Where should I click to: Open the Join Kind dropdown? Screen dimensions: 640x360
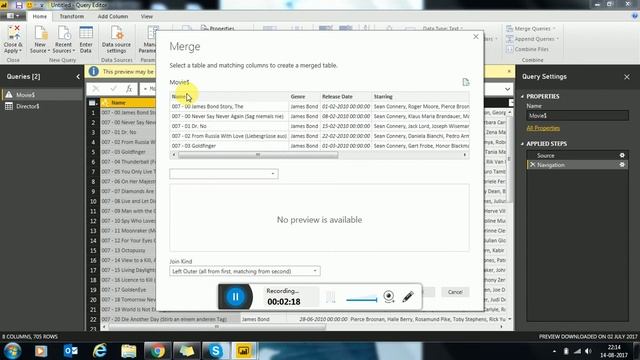point(244,271)
